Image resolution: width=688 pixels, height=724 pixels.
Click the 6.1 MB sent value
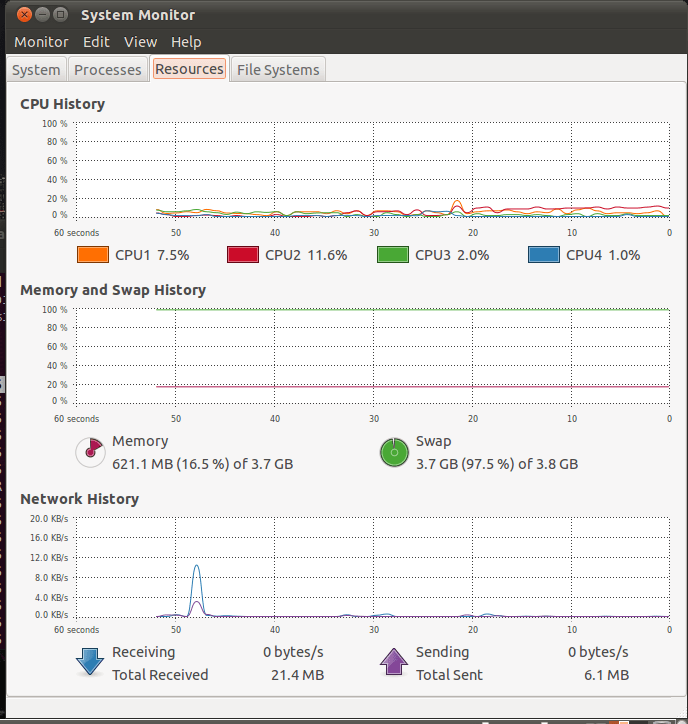pos(606,675)
